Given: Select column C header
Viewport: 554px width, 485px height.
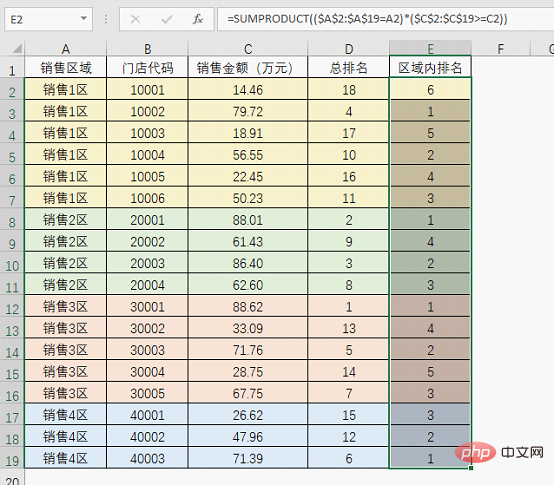Looking at the screenshot, I should pyautogui.click(x=248, y=48).
